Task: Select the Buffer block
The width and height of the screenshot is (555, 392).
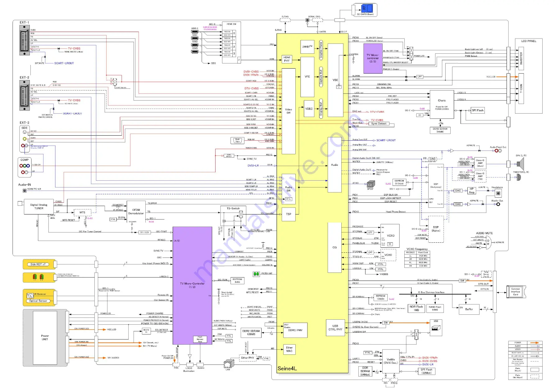Action: [469, 309]
